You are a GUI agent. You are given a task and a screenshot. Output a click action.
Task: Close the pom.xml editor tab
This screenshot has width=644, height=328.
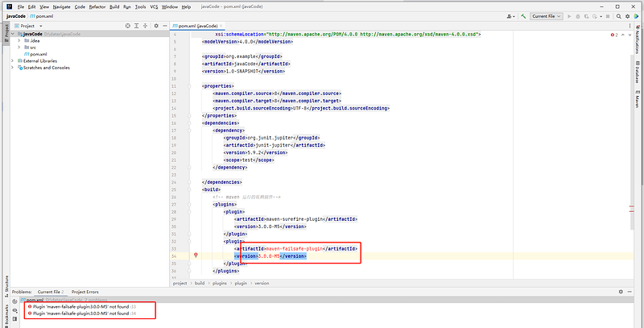(x=221, y=26)
